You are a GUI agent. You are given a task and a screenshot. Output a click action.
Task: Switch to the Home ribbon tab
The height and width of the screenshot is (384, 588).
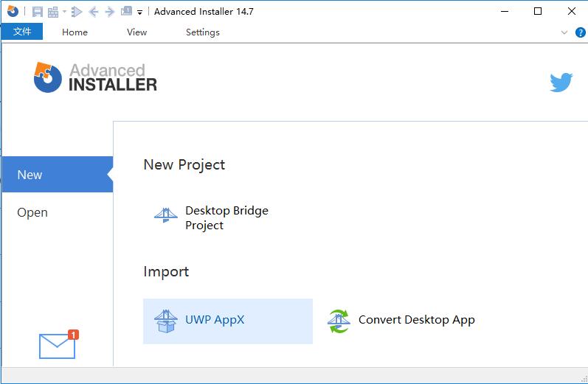[75, 32]
